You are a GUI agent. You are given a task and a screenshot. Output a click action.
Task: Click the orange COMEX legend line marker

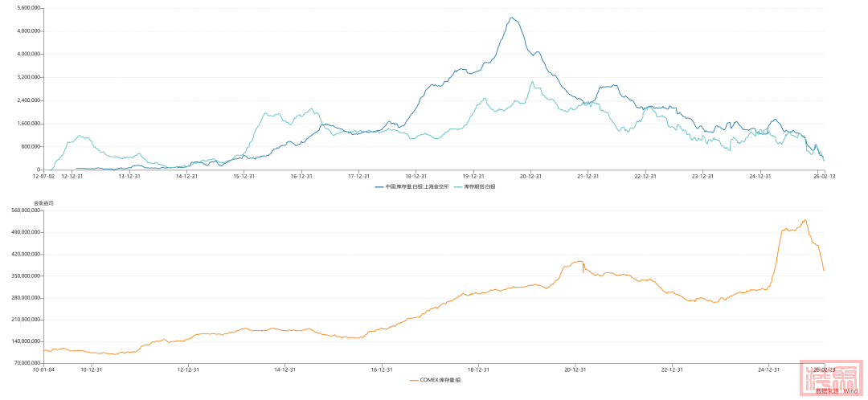tap(414, 379)
